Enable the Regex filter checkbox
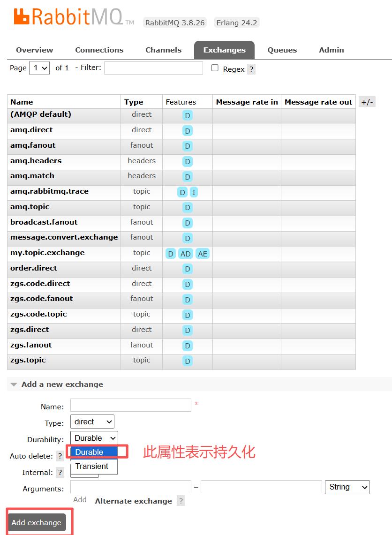This screenshot has height=535, width=392. pos(215,68)
